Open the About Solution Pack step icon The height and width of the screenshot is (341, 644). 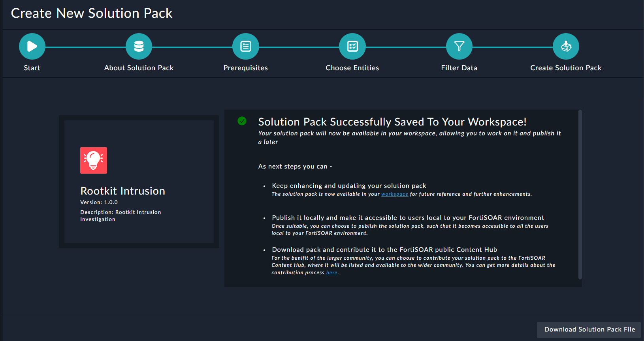coord(139,46)
